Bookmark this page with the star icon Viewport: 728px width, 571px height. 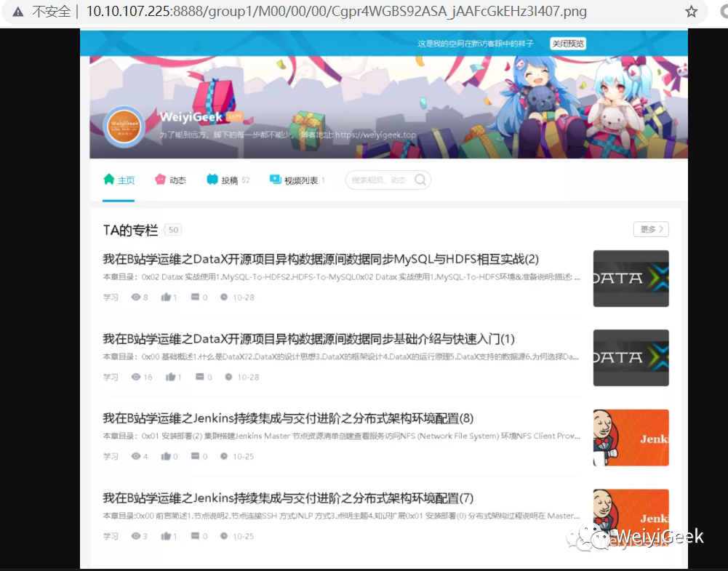point(692,11)
